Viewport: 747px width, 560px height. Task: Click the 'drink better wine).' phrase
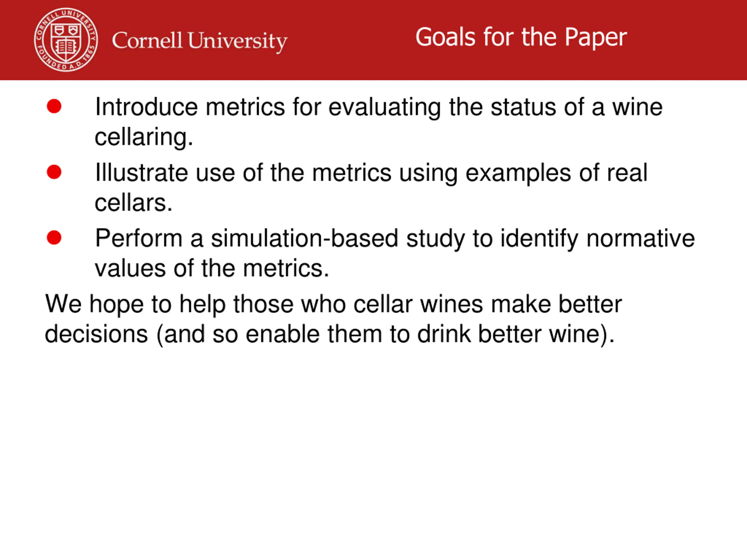click(x=516, y=335)
